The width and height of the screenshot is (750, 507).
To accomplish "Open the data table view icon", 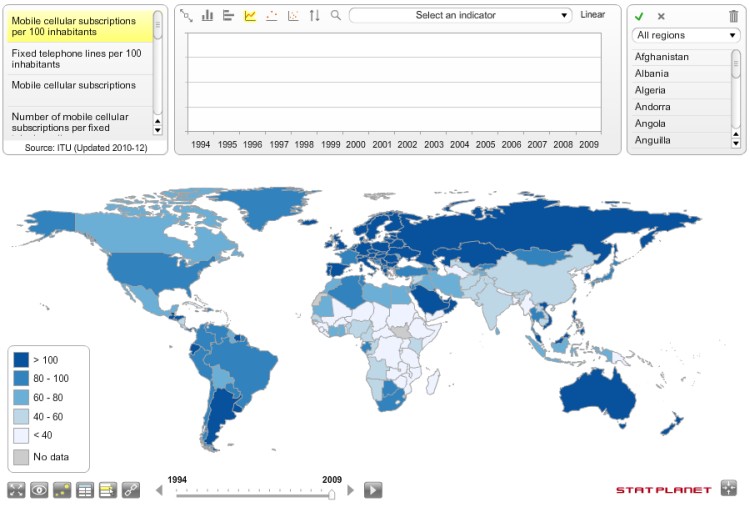I will point(85,490).
